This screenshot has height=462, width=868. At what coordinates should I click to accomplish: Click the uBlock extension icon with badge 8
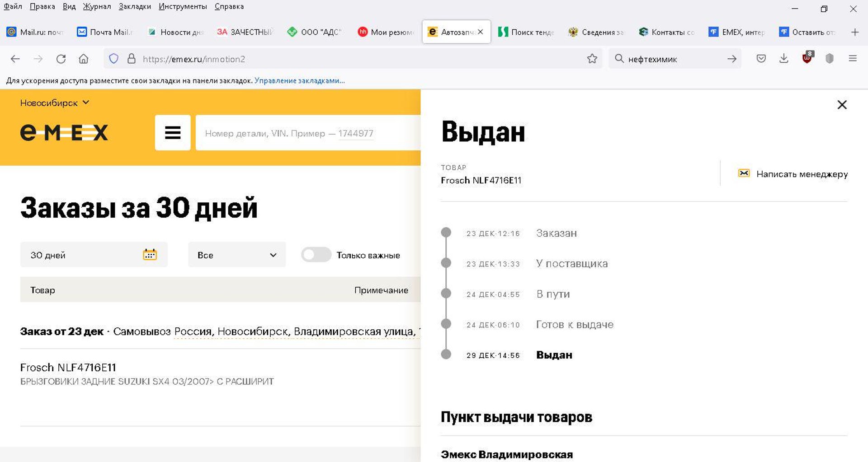[807, 57]
